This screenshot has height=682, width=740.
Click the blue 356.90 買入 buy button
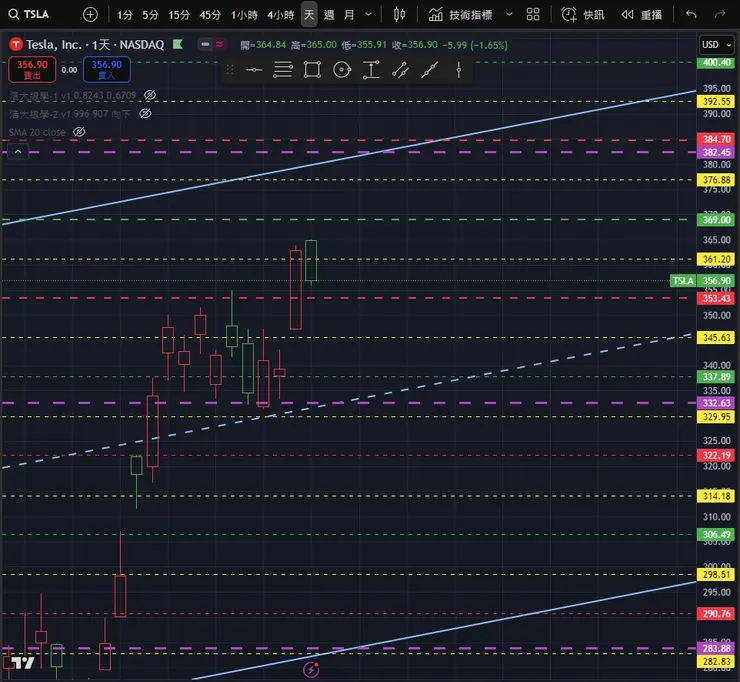[107, 69]
